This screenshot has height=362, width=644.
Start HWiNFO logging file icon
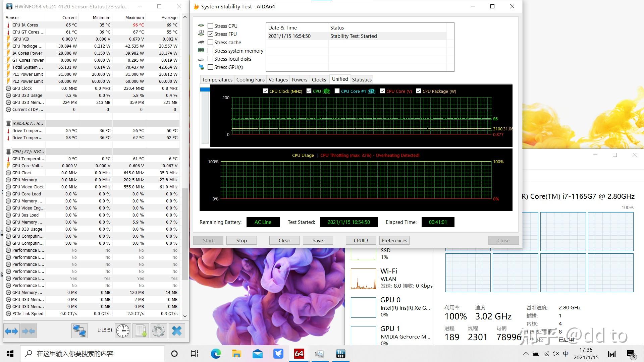141,331
